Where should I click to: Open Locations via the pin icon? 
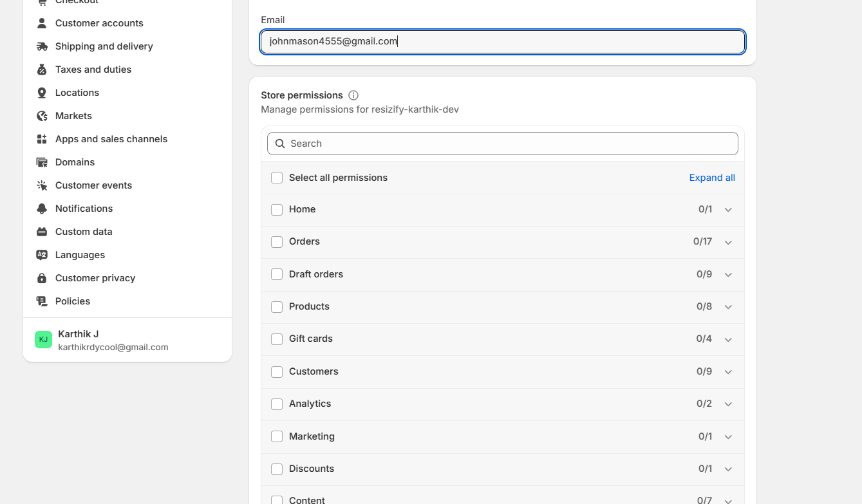point(41,92)
